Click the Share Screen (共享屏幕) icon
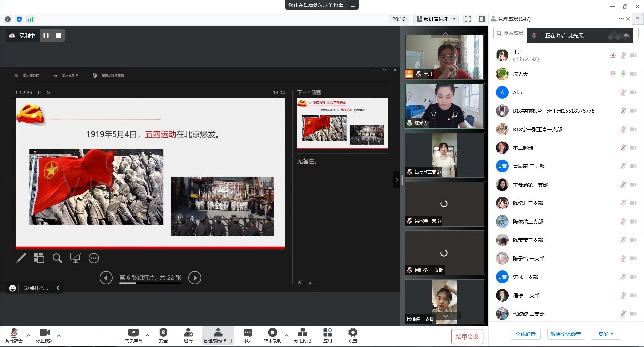This screenshot has height=347, width=644. pos(133,333)
